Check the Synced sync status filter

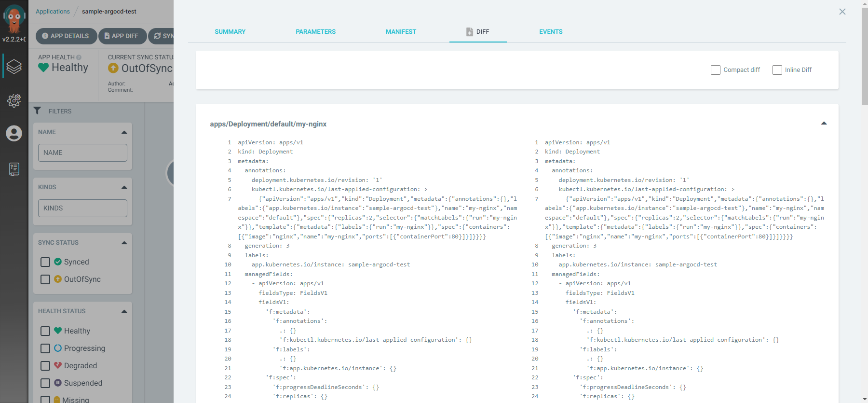pos(45,262)
